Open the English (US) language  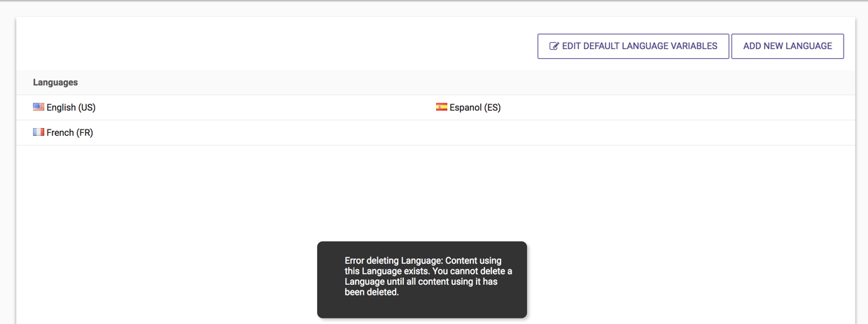pyautogui.click(x=71, y=108)
